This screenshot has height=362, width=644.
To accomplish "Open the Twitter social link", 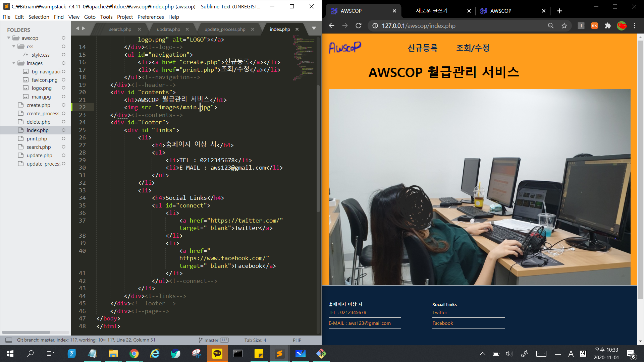I will (439, 312).
